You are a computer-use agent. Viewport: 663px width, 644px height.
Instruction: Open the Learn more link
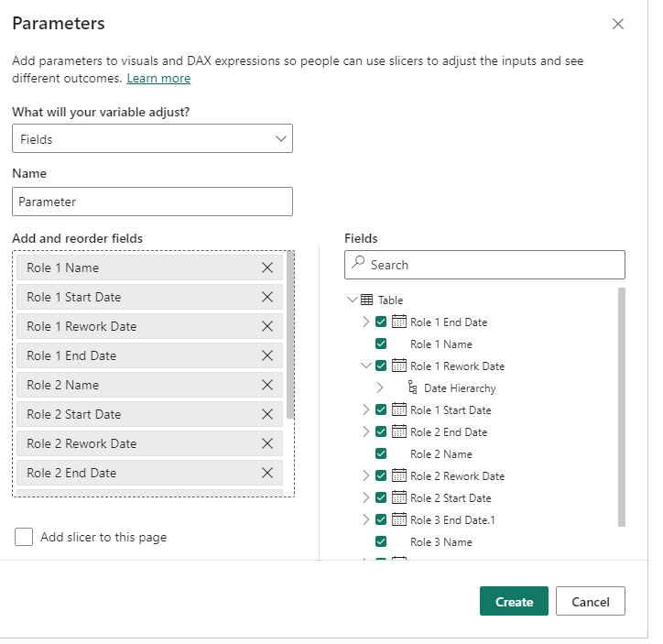pyautogui.click(x=158, y=79)
